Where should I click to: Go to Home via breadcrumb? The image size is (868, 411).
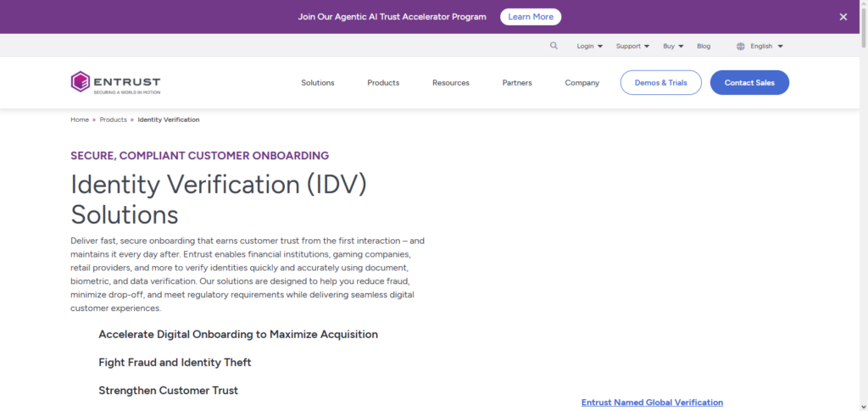[80, 119]
